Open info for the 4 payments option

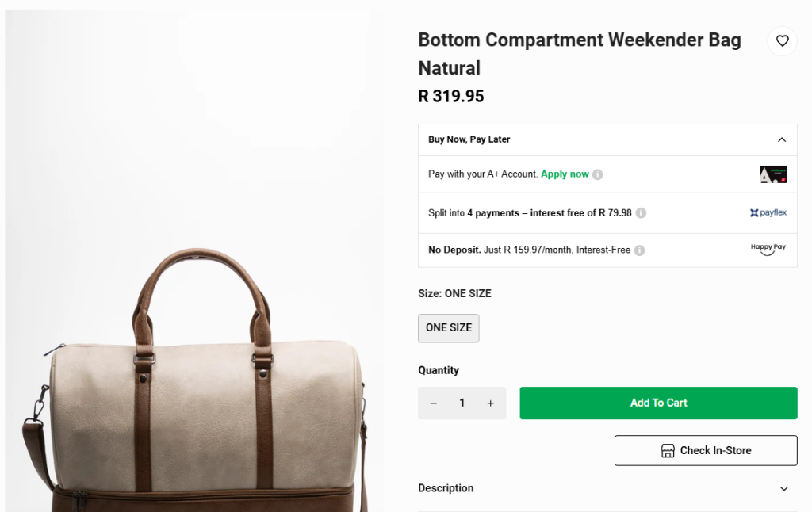point(641,212)
